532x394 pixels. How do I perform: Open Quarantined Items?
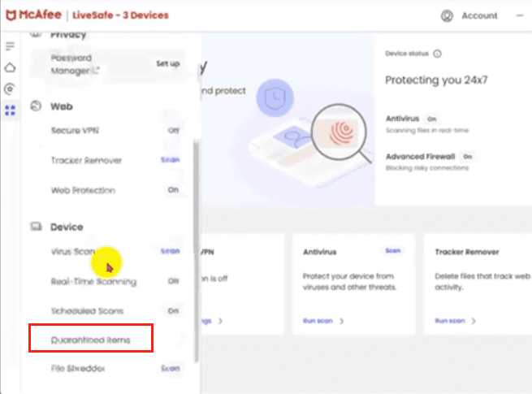pyautogui.click(x=91, y=340)
